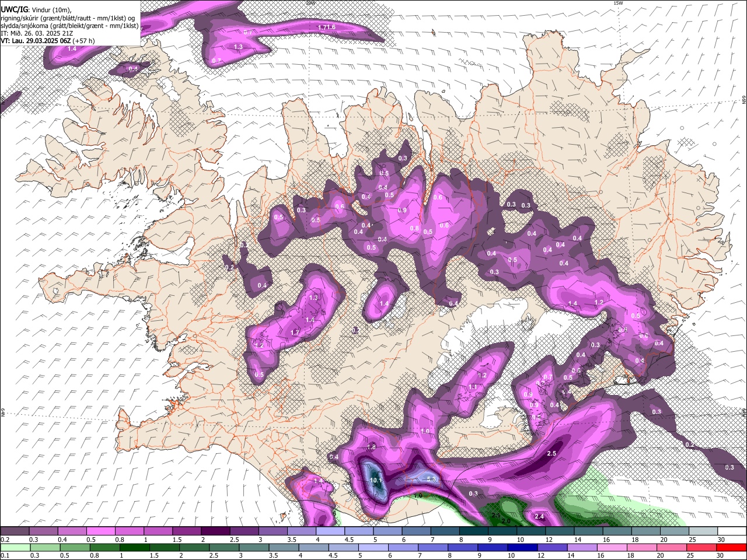Click the bright red swatch labeled 30 in rain legend
Image resolution: width=747 pixels, height=560 pixels.
point(731,547)
